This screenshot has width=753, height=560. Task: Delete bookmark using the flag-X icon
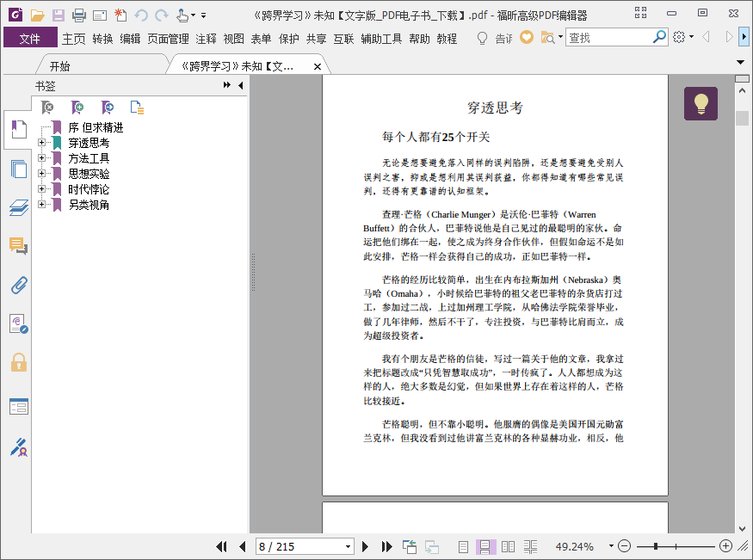coord(47,108)
